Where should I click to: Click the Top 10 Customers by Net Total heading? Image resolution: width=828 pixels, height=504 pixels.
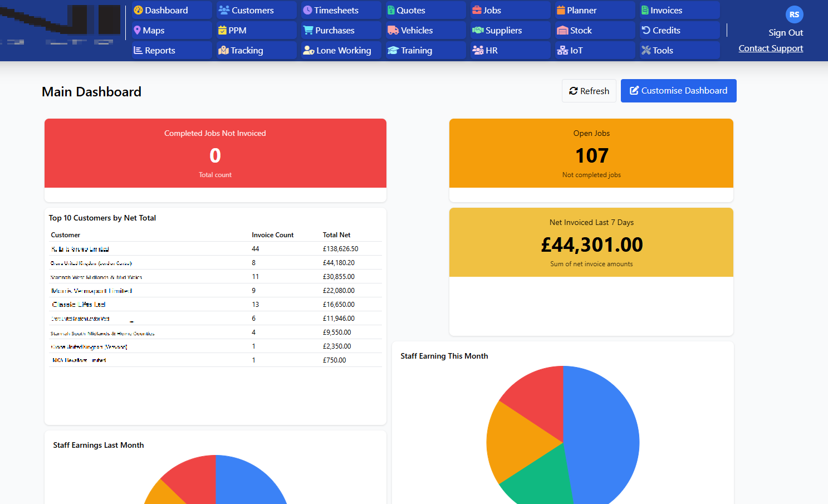[102, 218]
